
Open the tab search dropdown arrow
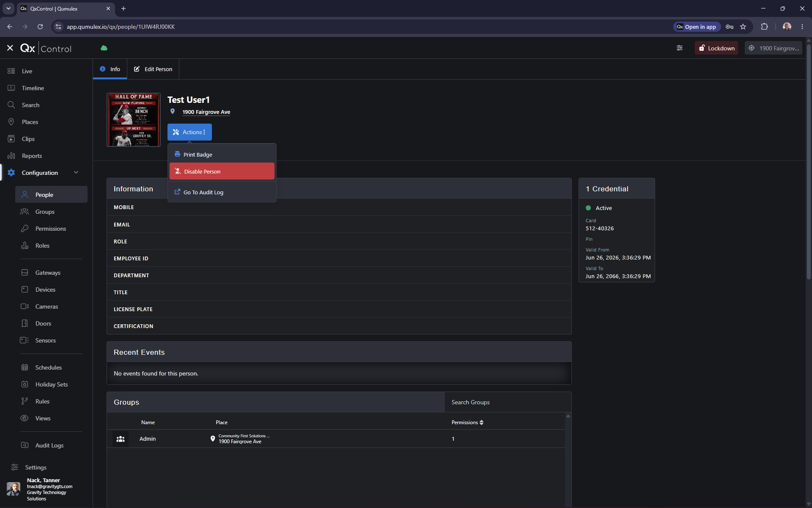click(8, 8)
